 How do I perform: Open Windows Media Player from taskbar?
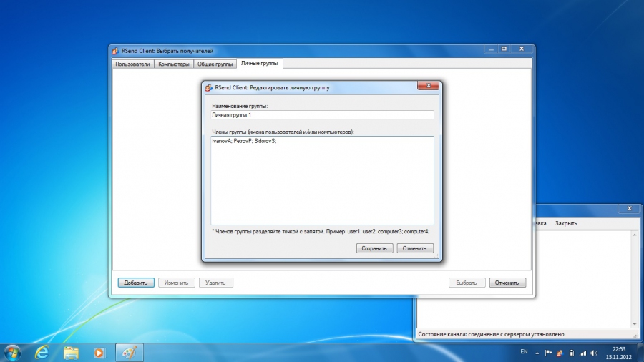99,353
